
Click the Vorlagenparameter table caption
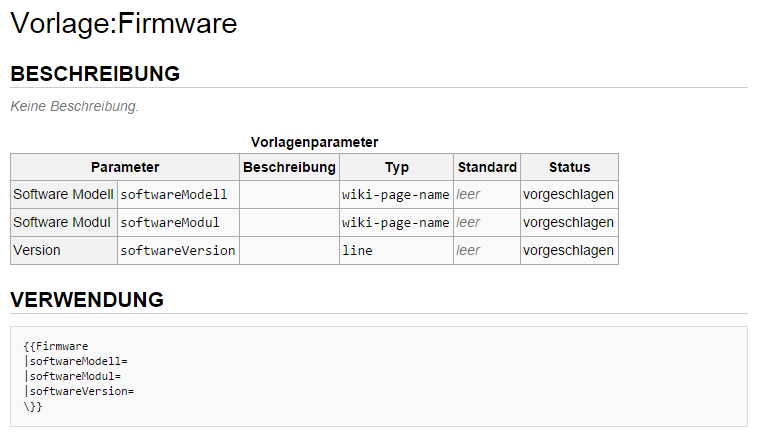[x=315, y=142]
